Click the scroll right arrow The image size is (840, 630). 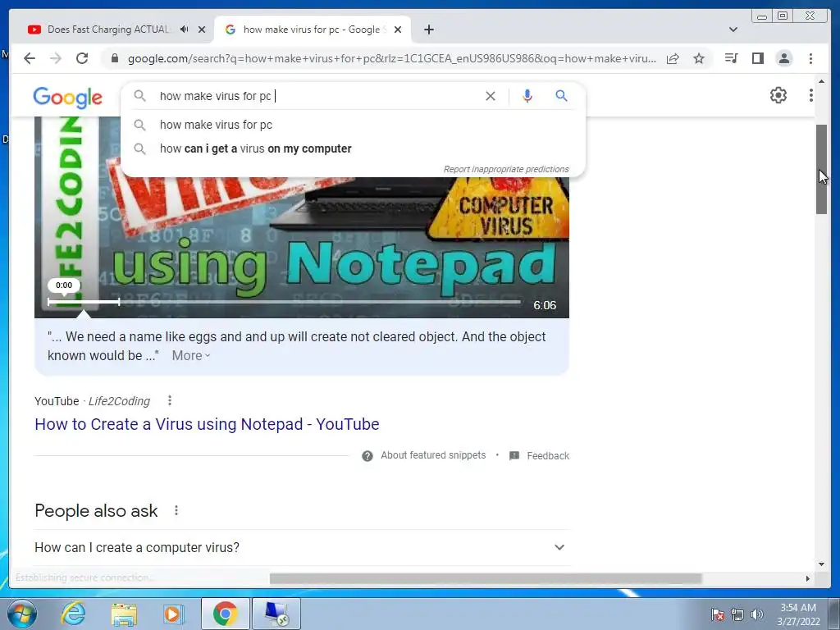pos(808,578)
